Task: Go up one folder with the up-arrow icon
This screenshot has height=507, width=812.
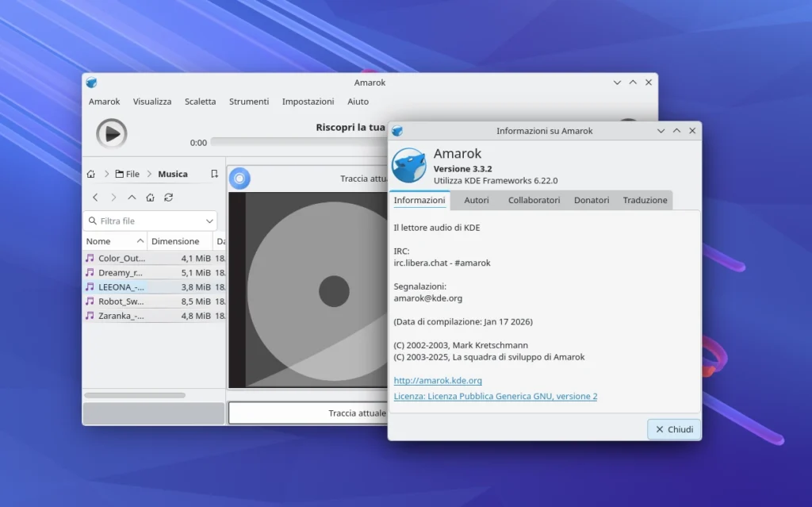Action: click(x=132, y=198)
